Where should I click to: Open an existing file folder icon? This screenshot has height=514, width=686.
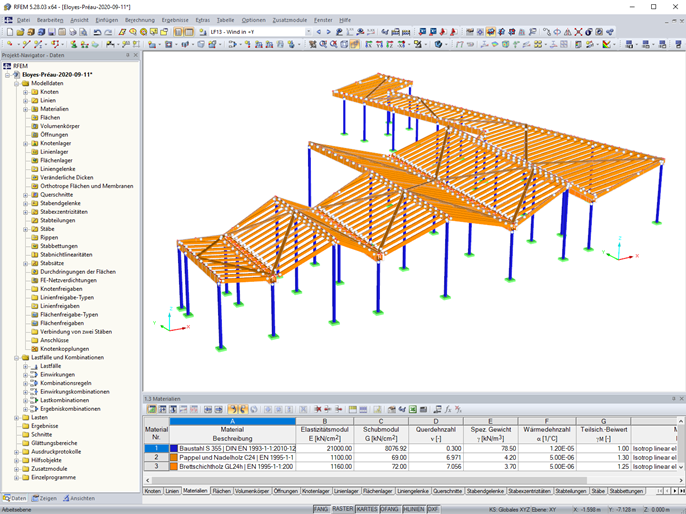20,32
